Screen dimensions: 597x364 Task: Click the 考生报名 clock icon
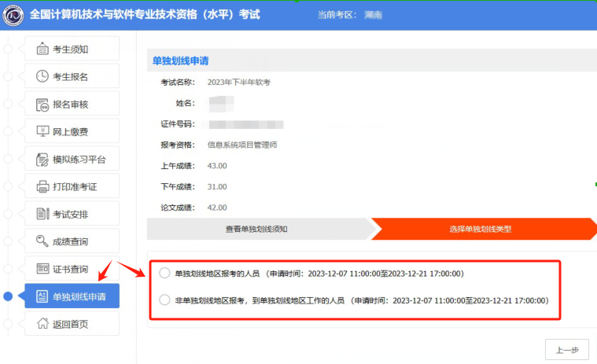[x=42, y=76]
